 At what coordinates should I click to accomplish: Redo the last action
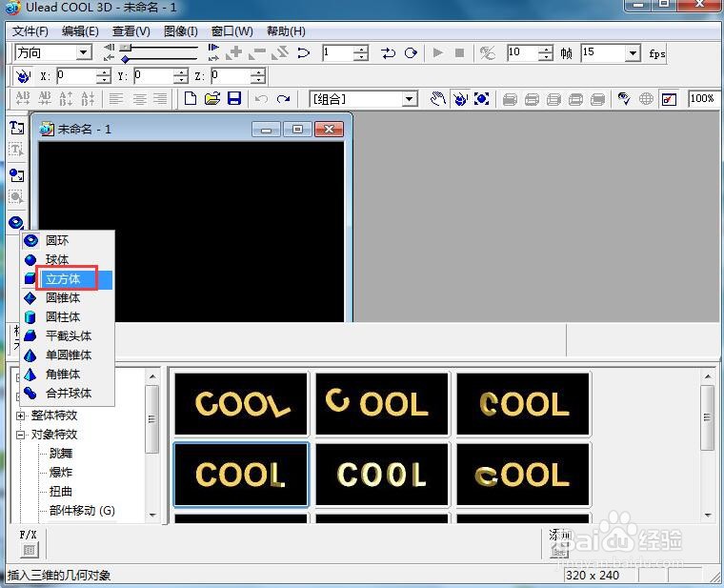coord(283,99)
